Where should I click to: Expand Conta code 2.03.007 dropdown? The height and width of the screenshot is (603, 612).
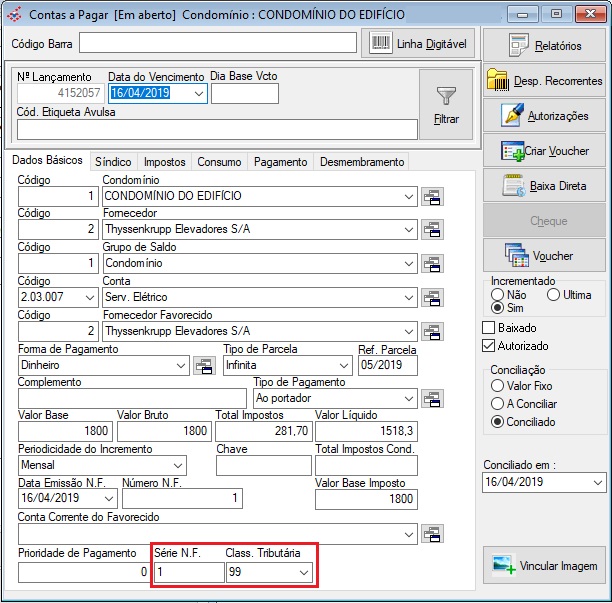pyautogui.click(x=90, y=297)
